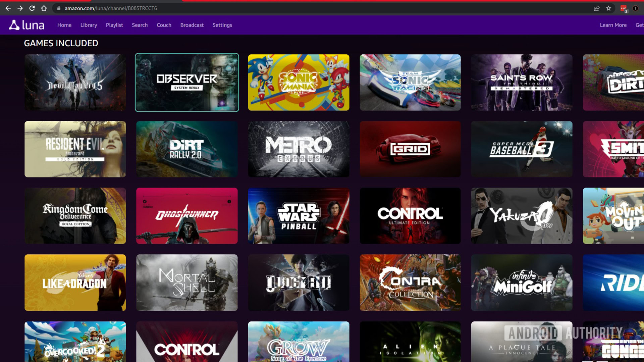Screen dimensions: 644x362
Task: Select the Broadcast nav link
Action: [192, 25]
